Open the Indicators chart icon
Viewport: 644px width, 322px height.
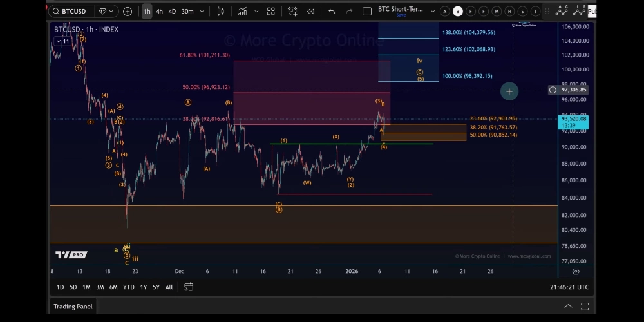click(243, 11)
